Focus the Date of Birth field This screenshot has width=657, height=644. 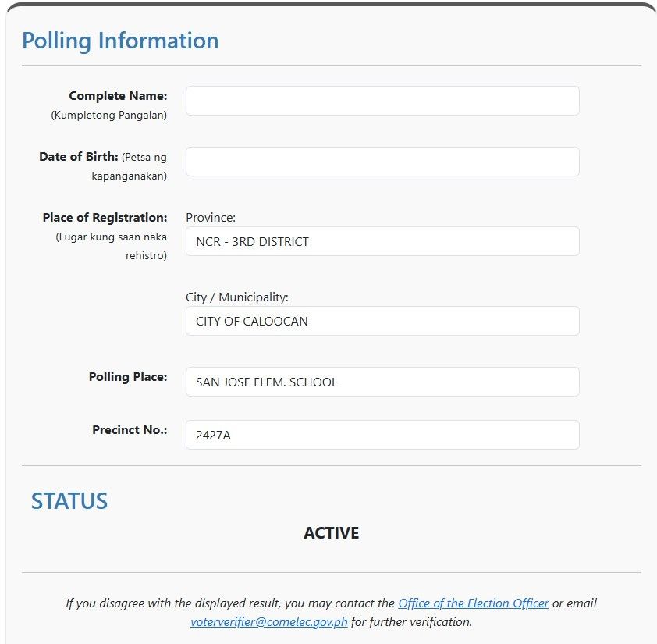coord(382,162)
